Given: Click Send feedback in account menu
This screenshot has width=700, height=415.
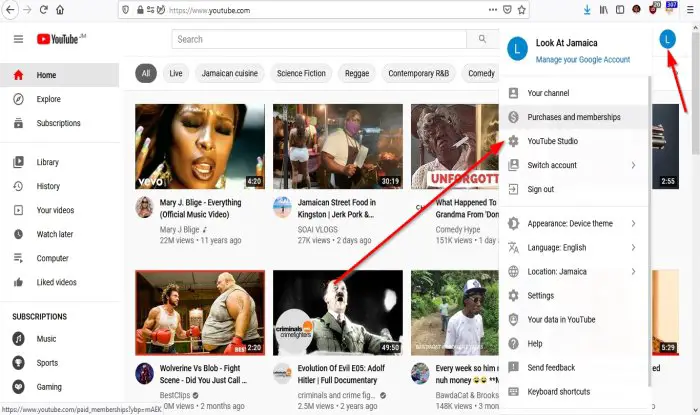Looking at the screenshot, I should 573,368.
